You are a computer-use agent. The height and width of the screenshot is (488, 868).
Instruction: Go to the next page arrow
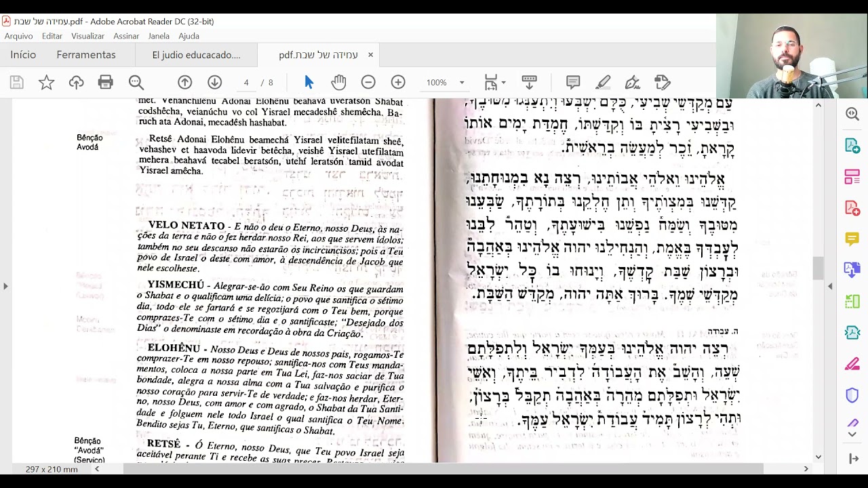[x=214, y=83]
